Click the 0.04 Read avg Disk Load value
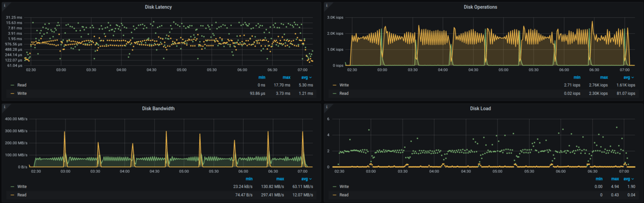 point(632,195)
